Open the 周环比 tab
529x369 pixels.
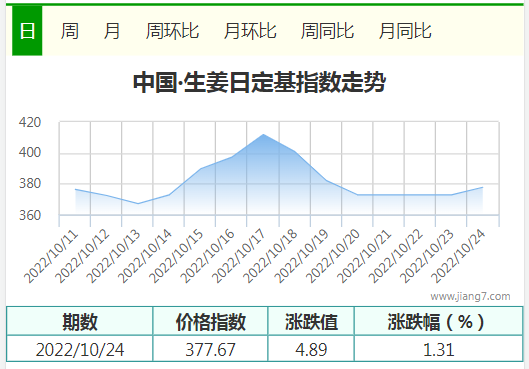point(172,31)
